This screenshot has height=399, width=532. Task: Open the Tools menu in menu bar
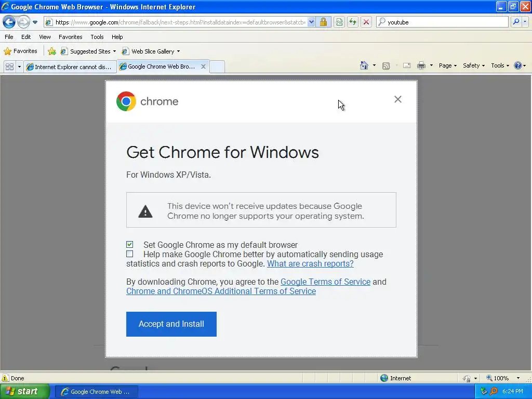97,37
